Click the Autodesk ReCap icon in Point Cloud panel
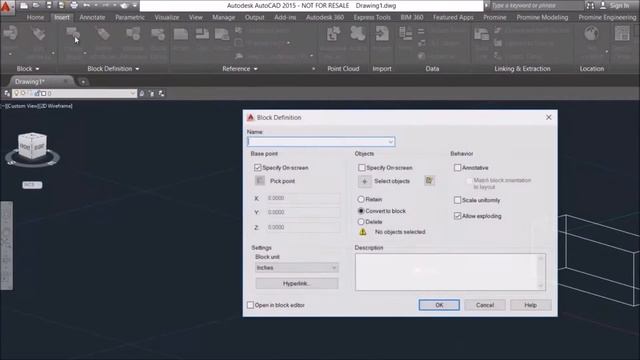Image resolution: width=640 pixels, height=360 pixels. tap(333, 34)
